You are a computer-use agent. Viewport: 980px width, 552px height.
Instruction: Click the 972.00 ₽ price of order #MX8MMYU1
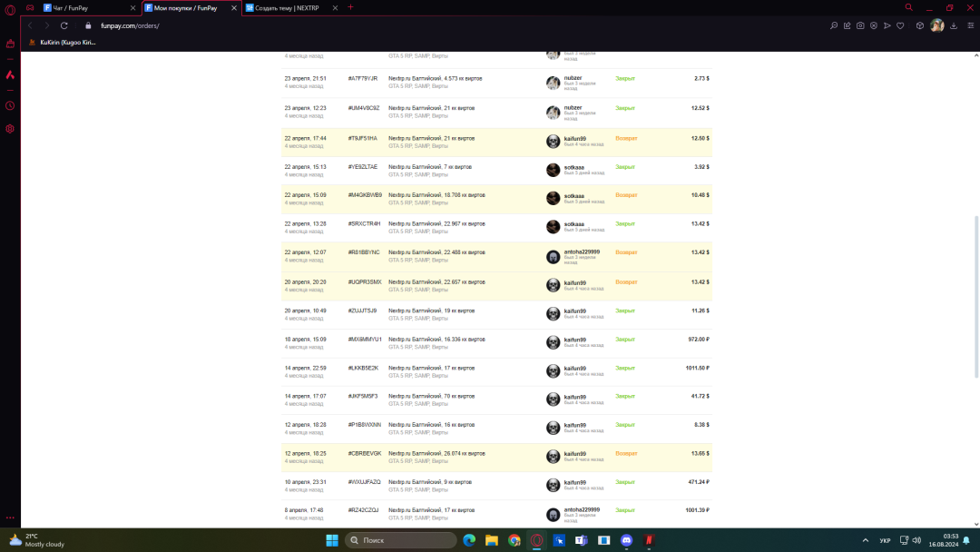click(699, 340)
